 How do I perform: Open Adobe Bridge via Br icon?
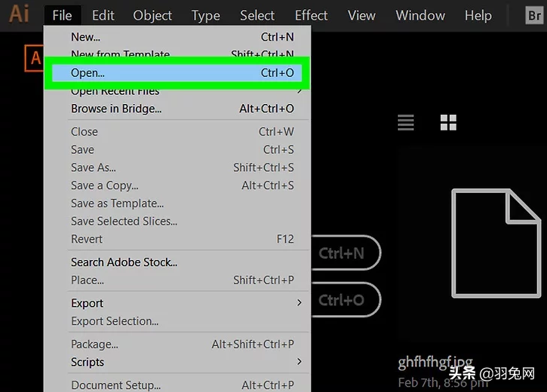[x=534, y=16]
